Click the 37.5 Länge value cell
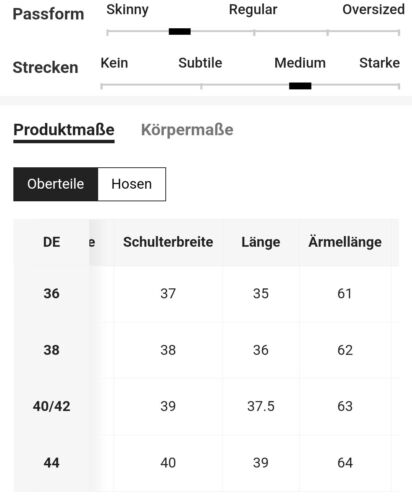412x500 pixels. coord(261,406)
